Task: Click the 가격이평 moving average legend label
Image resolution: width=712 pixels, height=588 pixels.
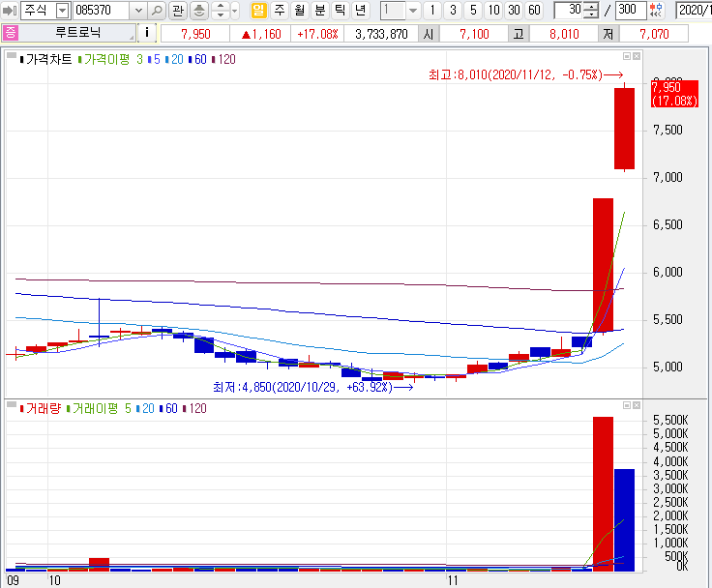Action: [x=107, y=60]
